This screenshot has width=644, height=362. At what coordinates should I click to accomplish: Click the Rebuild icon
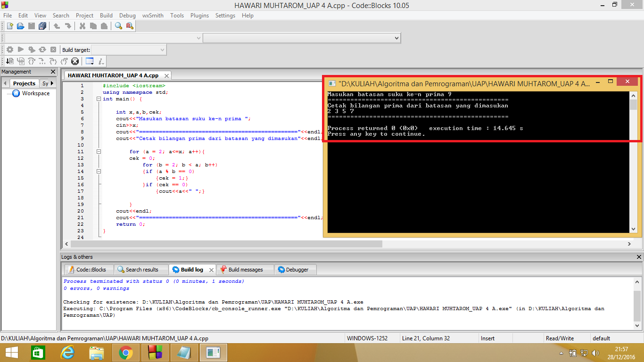[x=42, y=49]
